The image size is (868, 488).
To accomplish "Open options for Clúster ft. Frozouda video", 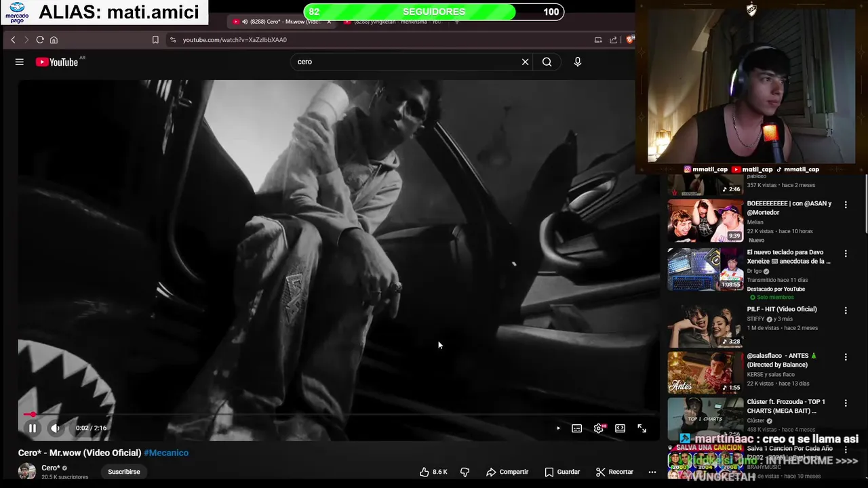I will coord(846,403).
